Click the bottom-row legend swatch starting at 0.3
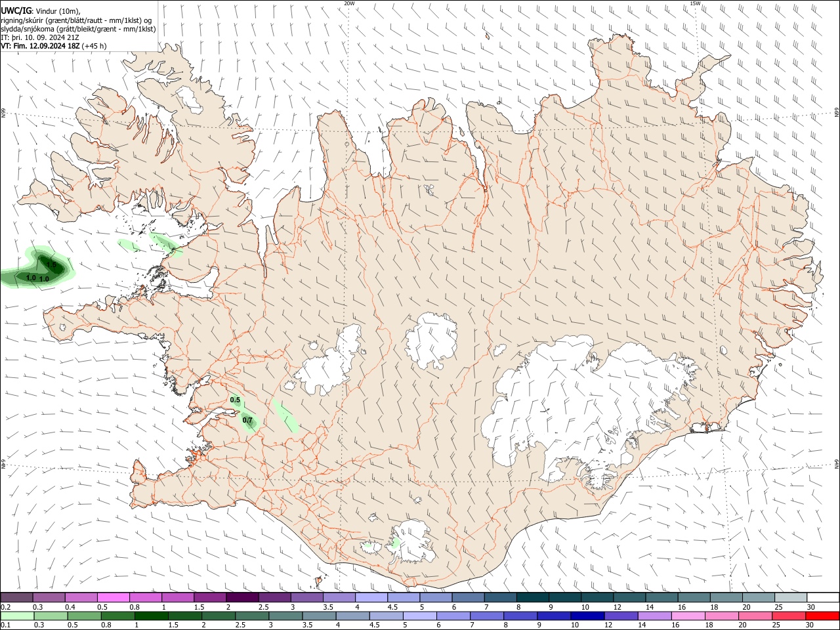Image resolution: width=840 pixels, height=630 pixels. coord(51,616)
